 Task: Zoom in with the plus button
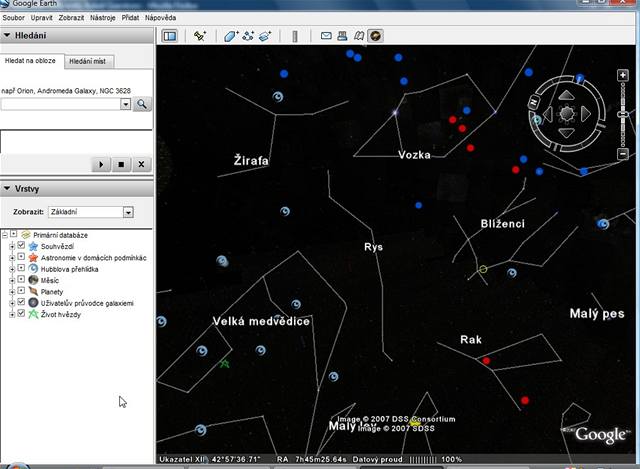[622, 75]
